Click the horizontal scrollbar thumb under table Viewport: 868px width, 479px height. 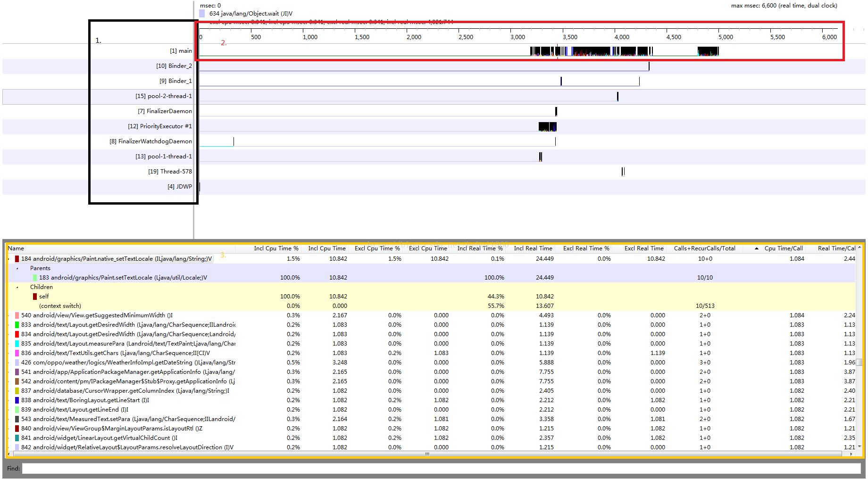(x=427, y=454)
